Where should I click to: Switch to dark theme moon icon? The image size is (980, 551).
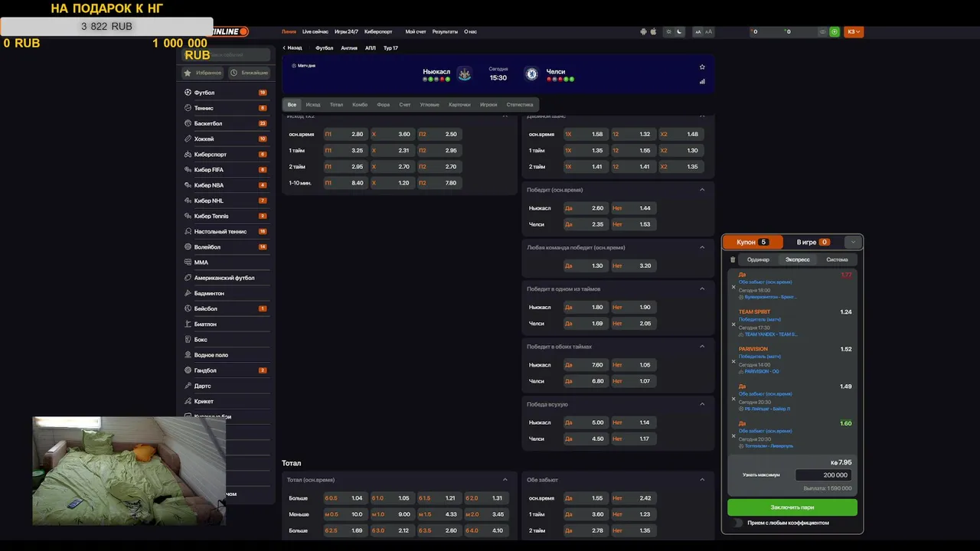pos(679,31)
